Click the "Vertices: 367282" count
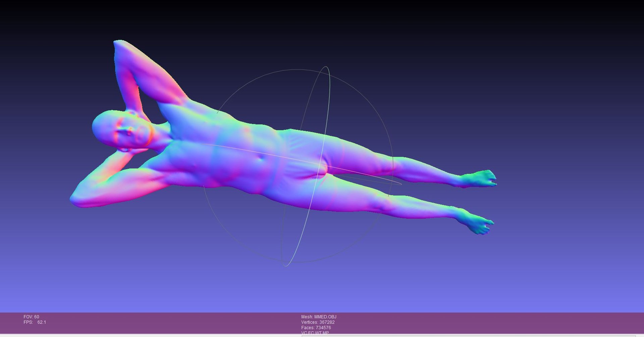Viewport: 644px width, 337px height. coord(318,322)
